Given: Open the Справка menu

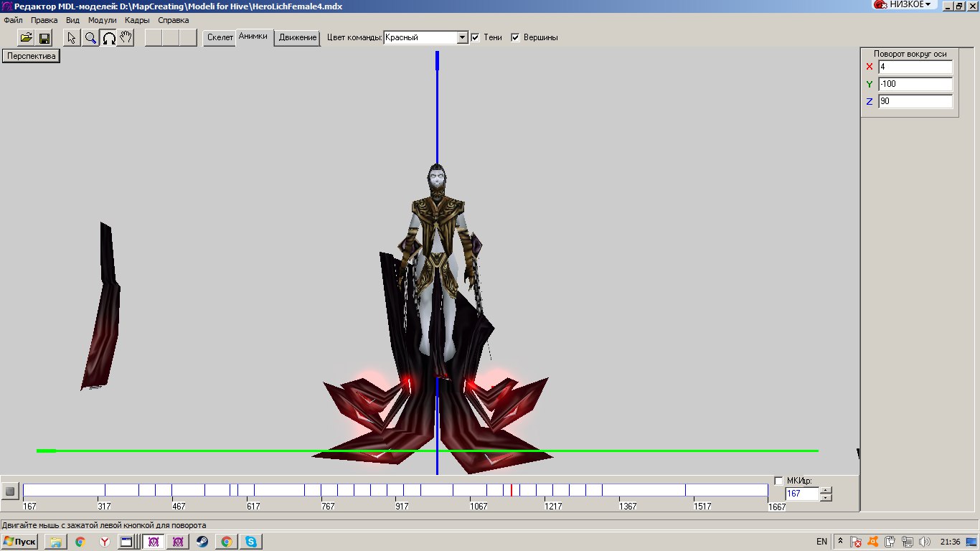Looking at the screenshot, I should pyautogui.click(x=173, y=20).
